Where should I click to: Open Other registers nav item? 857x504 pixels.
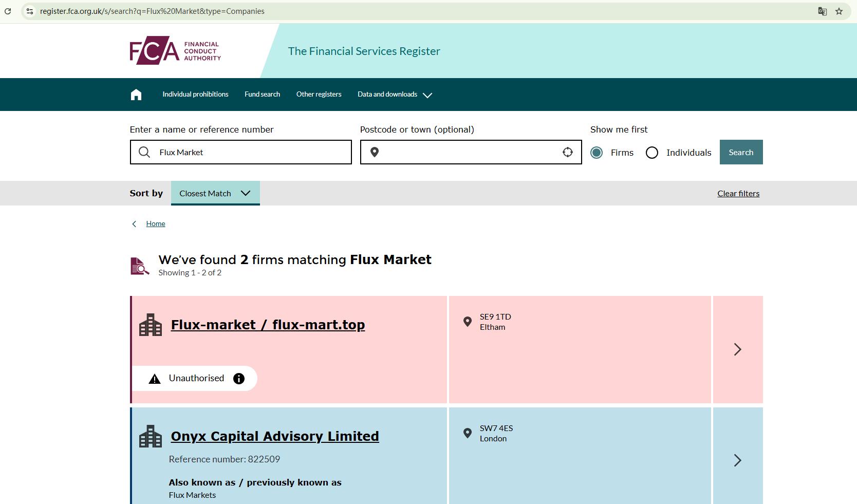319,94
